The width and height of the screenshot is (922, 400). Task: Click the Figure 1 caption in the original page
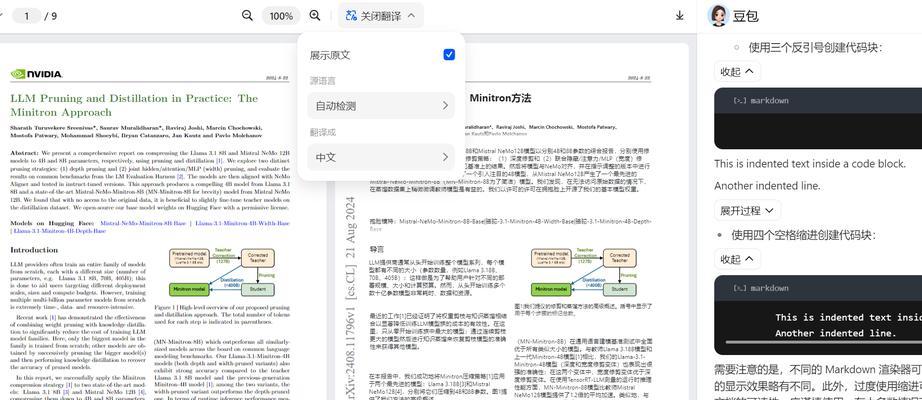click(x=222, y=314)
